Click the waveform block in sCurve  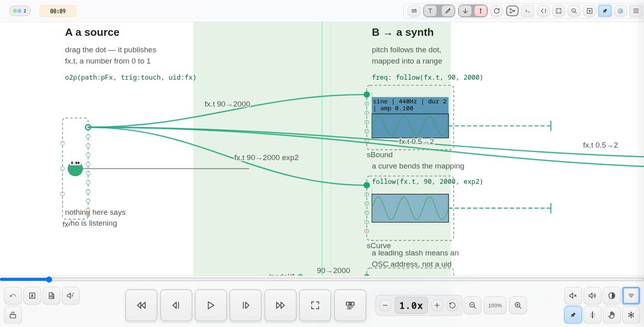pyautogui.click(x=410, y=208)
